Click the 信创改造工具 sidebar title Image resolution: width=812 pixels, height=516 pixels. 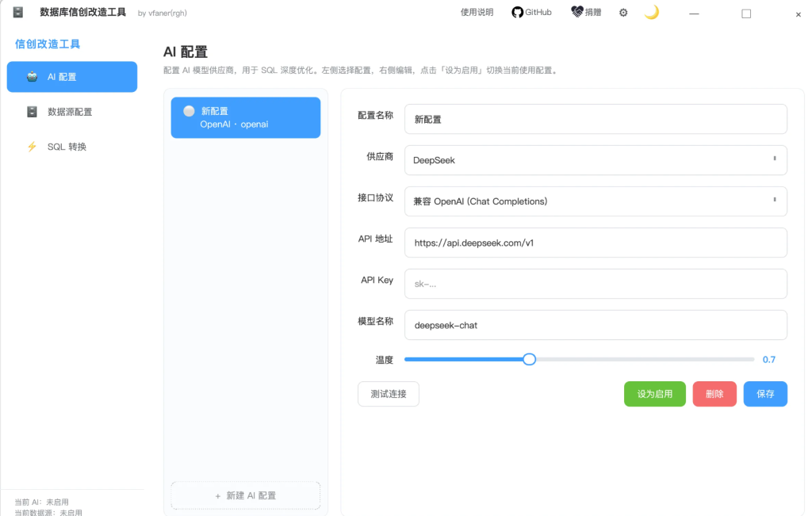pyautogui.click(x=48, y=44)
